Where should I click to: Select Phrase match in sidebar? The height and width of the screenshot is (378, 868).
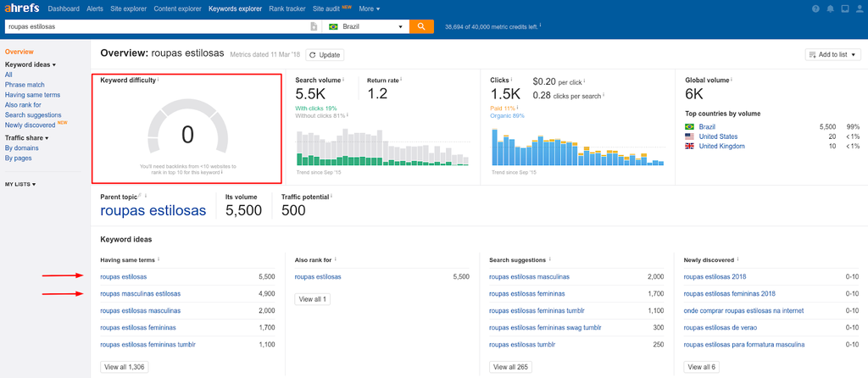[25, 85]
